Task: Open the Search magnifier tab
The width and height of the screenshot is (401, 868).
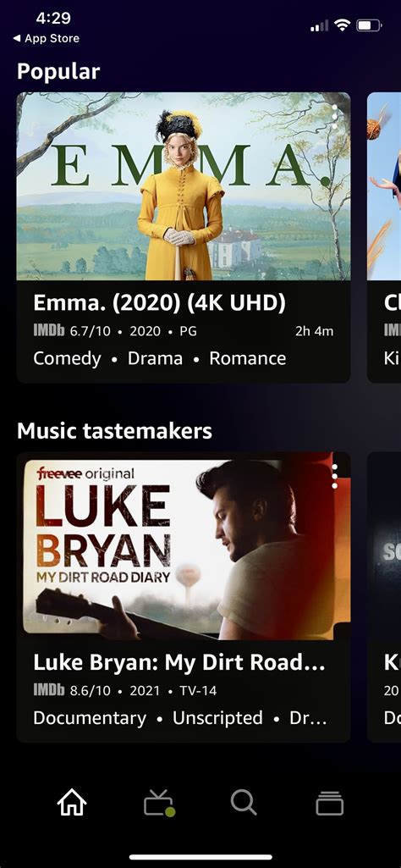Action: coord(244,802)
